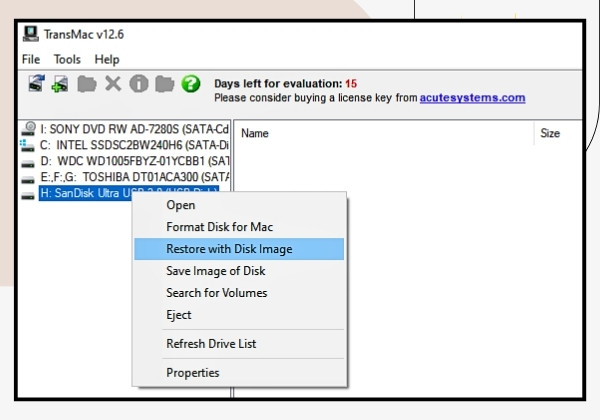Click the Open Disk Image toolbar icon
Image resolution: width=600 pixels, height=420 pixels.
pyautogui.click(x=37, y=83)
